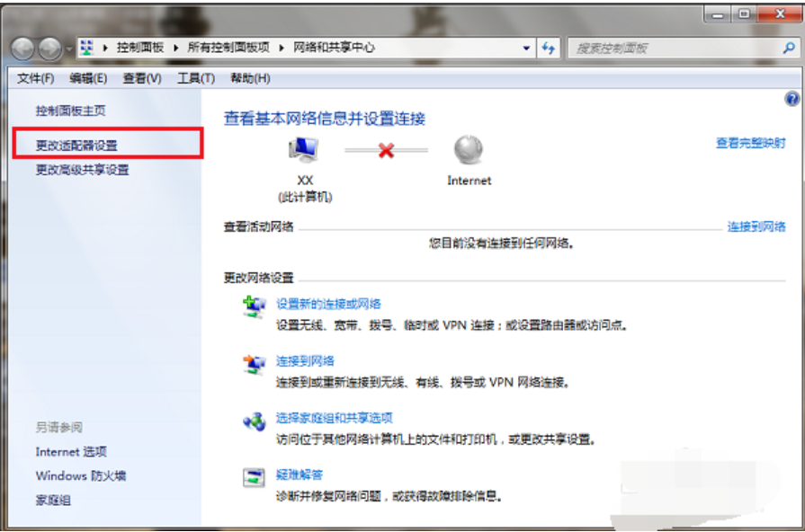Image resolution: width=805 pixels, height=532 pixels.
Task: Click 查看完整映射 link
Action: 750,143
